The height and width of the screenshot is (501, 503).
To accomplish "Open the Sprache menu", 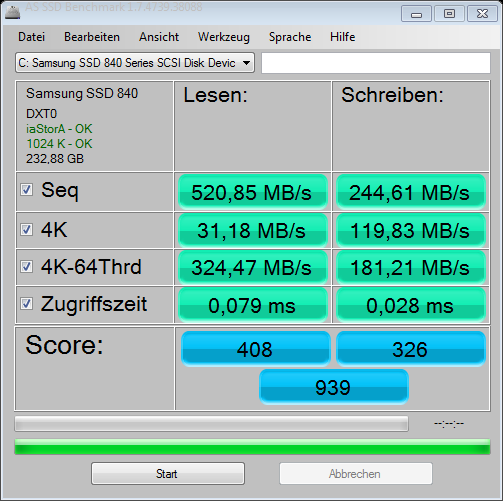I will [290, 37].
